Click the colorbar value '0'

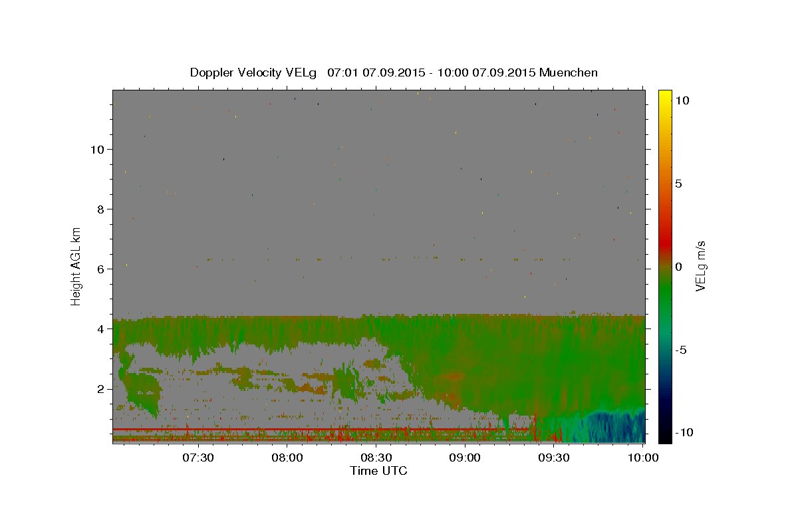tap(678, 267)
